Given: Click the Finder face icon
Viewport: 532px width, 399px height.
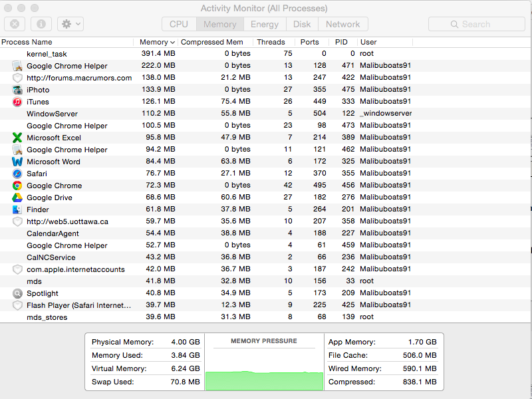Looking at the screenshot, I should click(17, 209).
